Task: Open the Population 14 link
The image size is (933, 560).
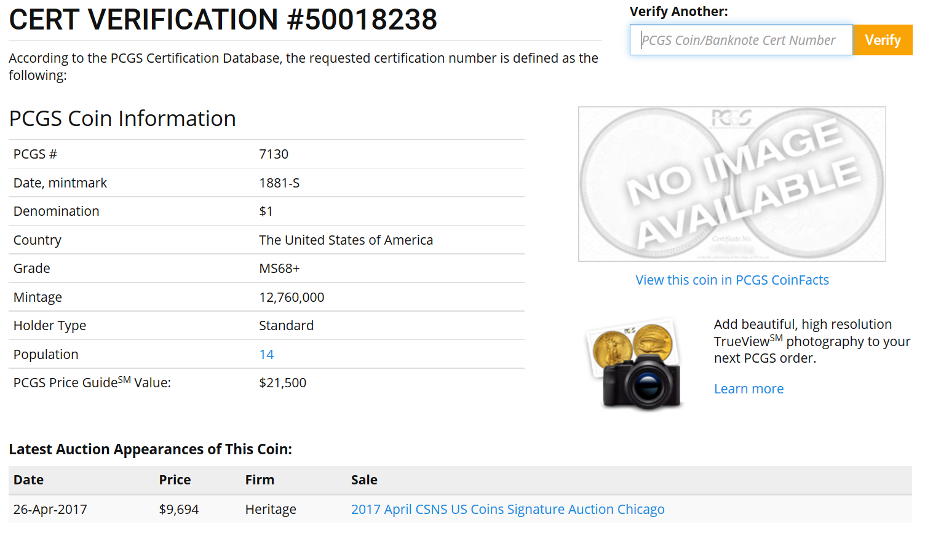Action: pos(266,354)
